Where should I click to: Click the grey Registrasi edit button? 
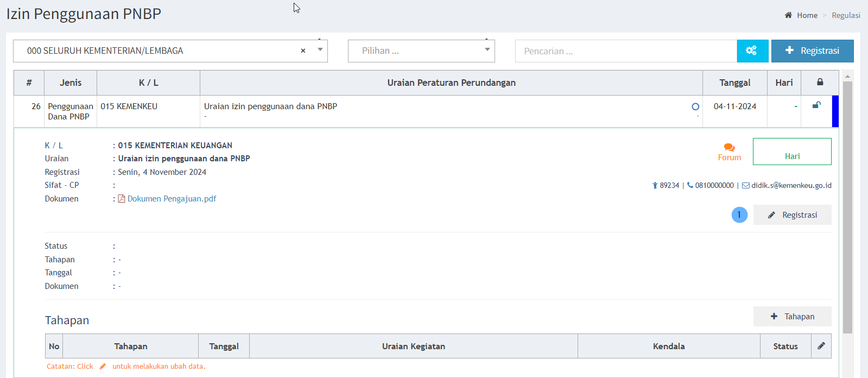coord(792,215)
